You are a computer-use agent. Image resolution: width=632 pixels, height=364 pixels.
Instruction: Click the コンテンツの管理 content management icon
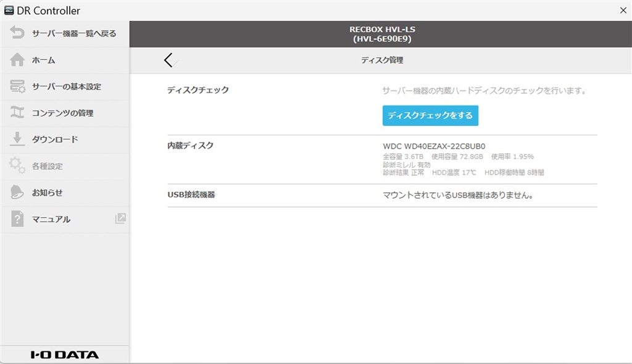[x=19, y=113]
